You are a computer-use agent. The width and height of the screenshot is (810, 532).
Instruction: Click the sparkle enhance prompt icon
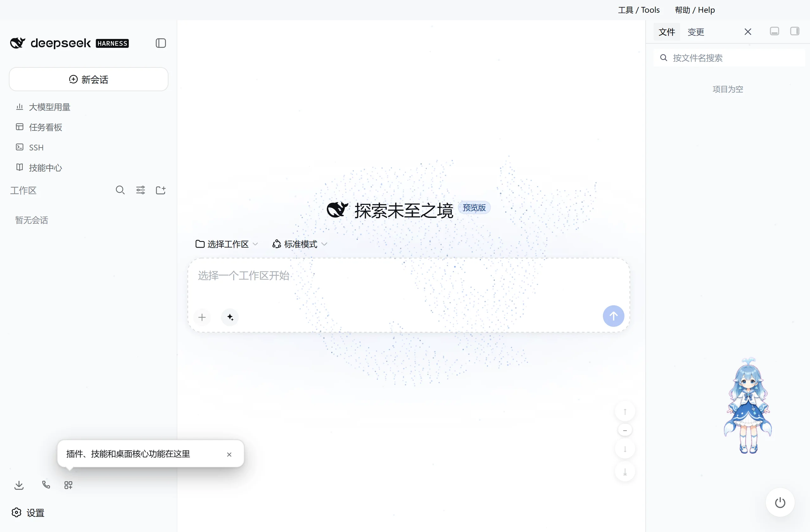click(x=230, y=317)
